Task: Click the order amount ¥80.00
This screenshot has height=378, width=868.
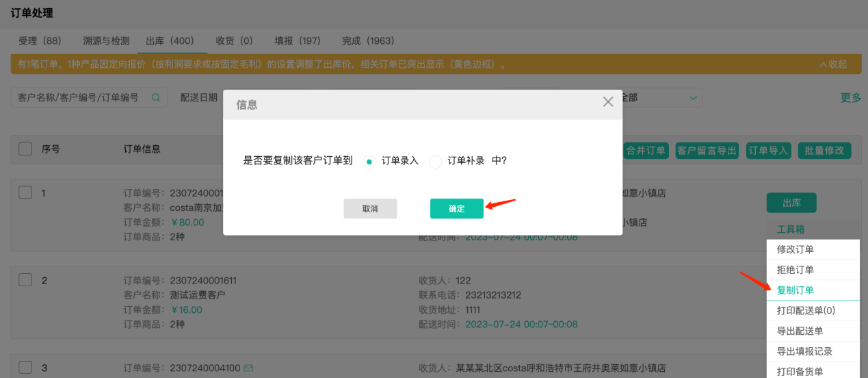Action: coord(186,222)
